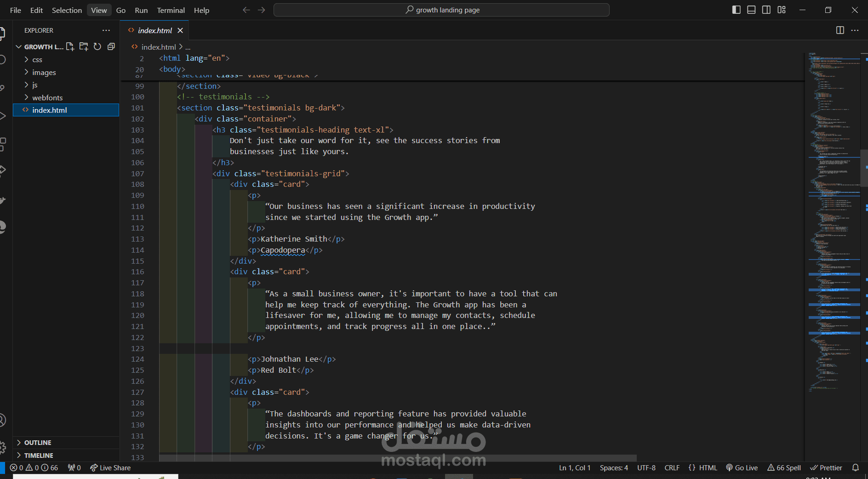This screenshot has width=868, height=479.
Task: Open the language braces icon beside HTML
Action: point(691,467)
